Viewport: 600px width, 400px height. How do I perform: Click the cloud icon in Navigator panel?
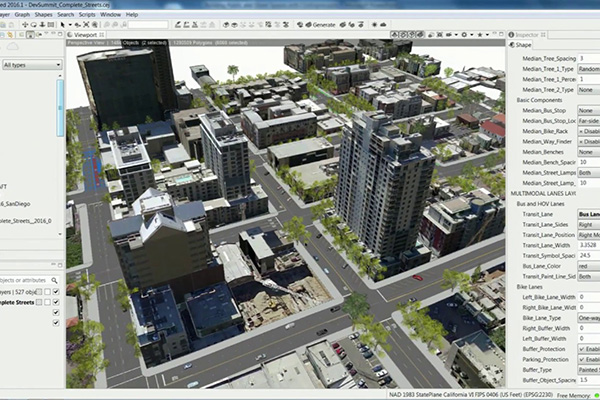click(13, 47)
